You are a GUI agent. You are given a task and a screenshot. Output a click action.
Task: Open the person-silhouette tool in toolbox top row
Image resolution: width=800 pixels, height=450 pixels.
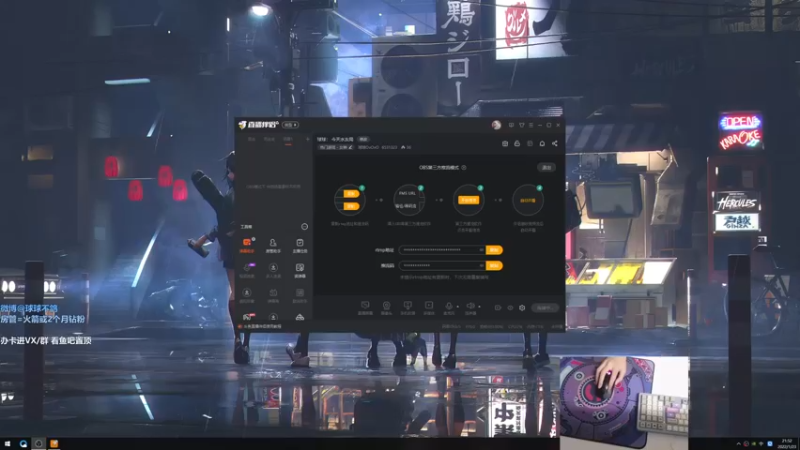tap(273, 245)
